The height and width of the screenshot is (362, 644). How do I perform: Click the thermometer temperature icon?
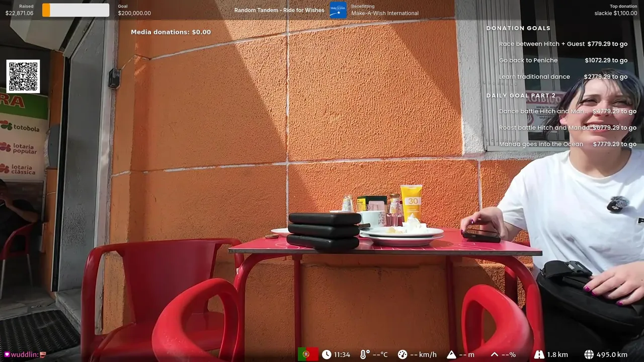(x=365, y=354)
